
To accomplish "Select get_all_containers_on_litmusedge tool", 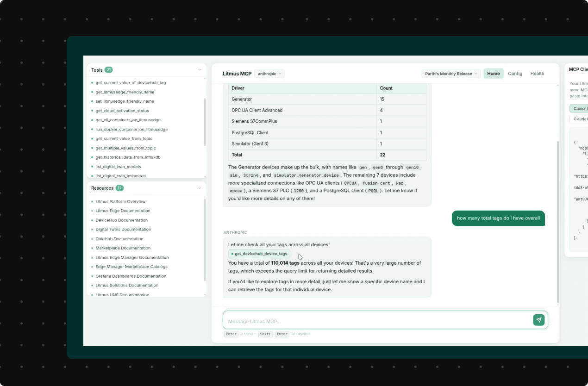I will tap(128, 120).
